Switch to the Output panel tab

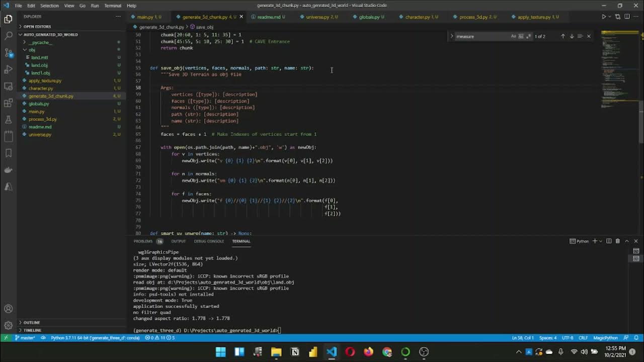click(x=178, y=241)
